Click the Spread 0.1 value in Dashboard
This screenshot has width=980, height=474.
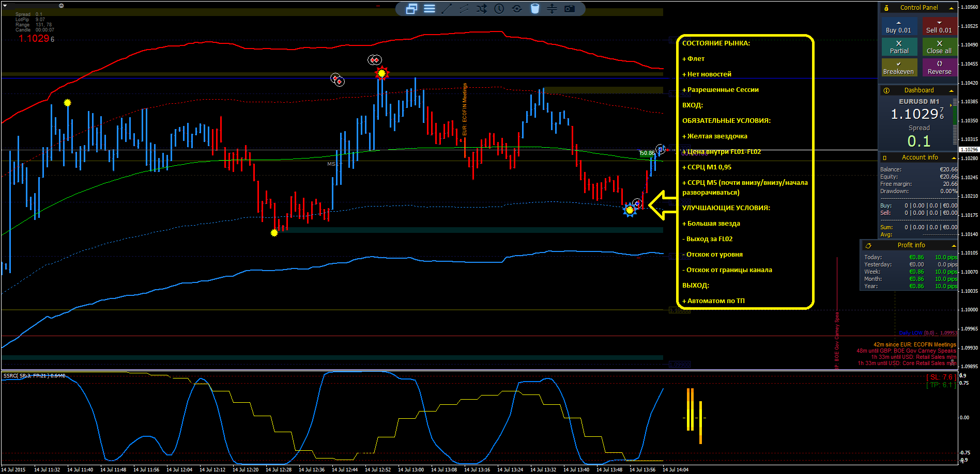[x=919, y=141]
